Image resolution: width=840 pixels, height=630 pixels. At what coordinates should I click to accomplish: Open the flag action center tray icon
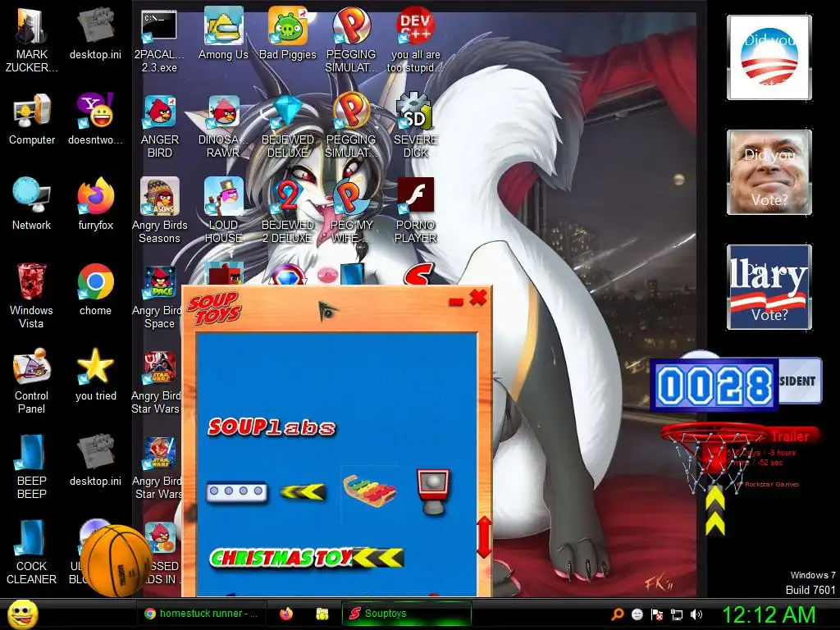click(657, 614)
